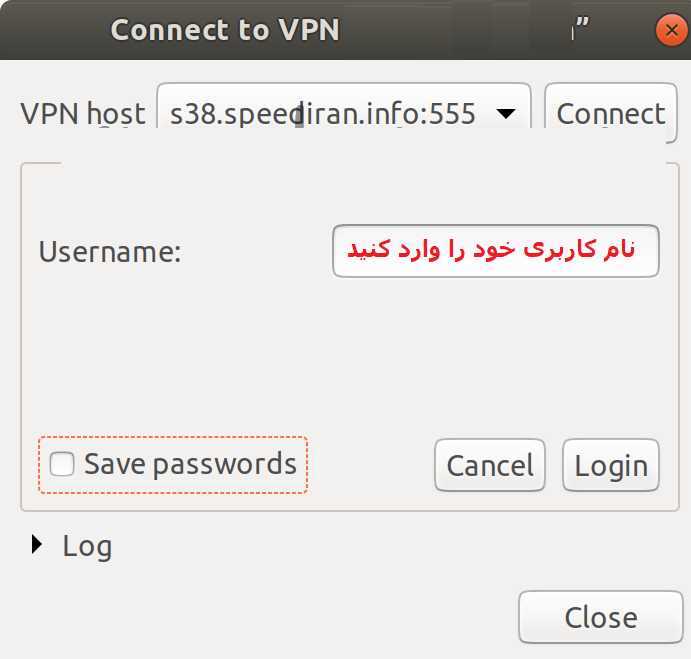Image resolution: width=691 pixels, height=659 pixels.
Task: Enable the Save passwords checkbox
Action: pos(62,464)
